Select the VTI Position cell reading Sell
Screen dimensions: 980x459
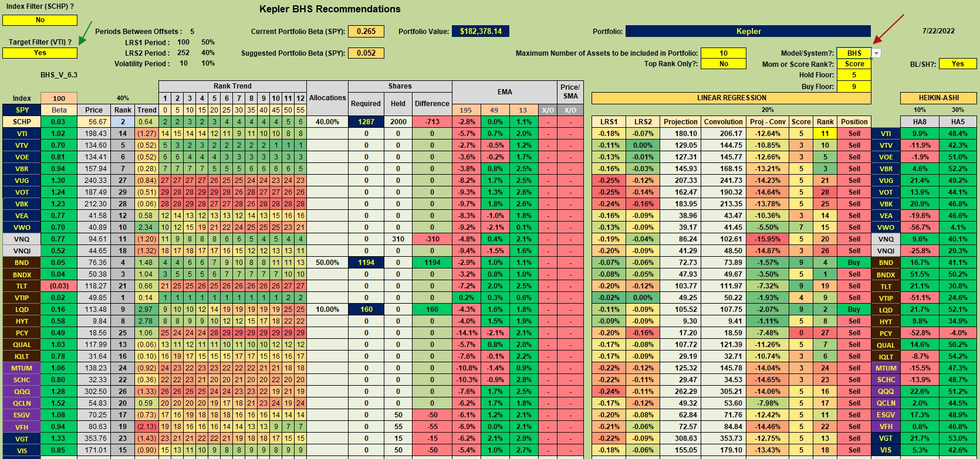[x=854, y=134]
